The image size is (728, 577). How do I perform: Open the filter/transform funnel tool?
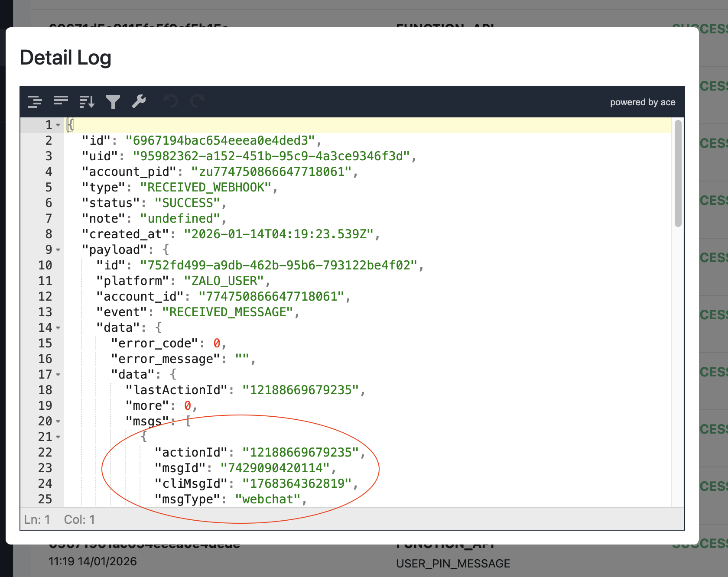(x=113, y=102)
